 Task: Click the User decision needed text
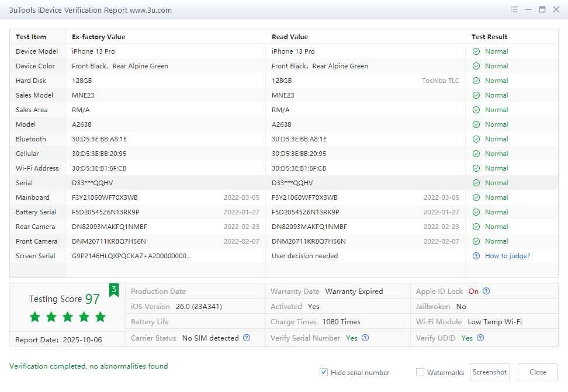pos(304,256)
